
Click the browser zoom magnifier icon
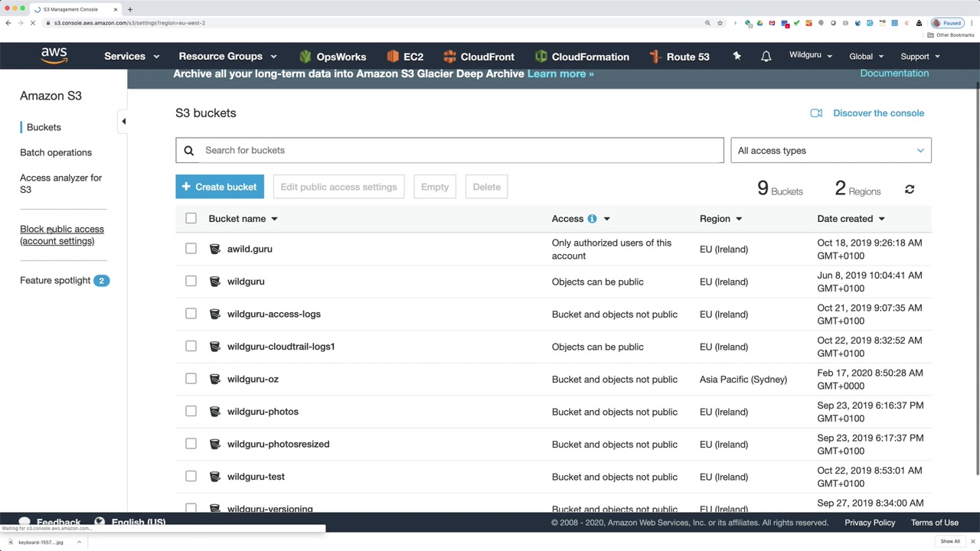coord(707,23)
